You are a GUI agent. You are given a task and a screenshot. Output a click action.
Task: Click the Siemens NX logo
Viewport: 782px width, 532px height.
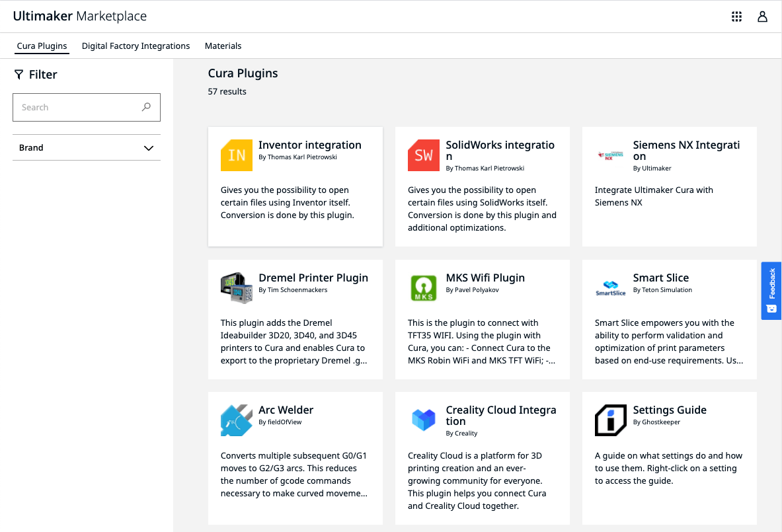[610, 155]
